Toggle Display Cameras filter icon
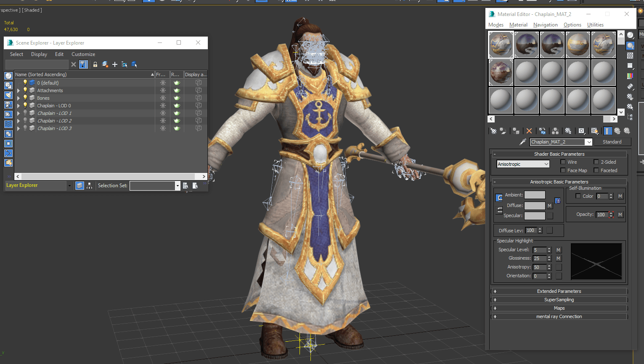Image resolution: width=644 pixels, height=364 pixels. 8,105
